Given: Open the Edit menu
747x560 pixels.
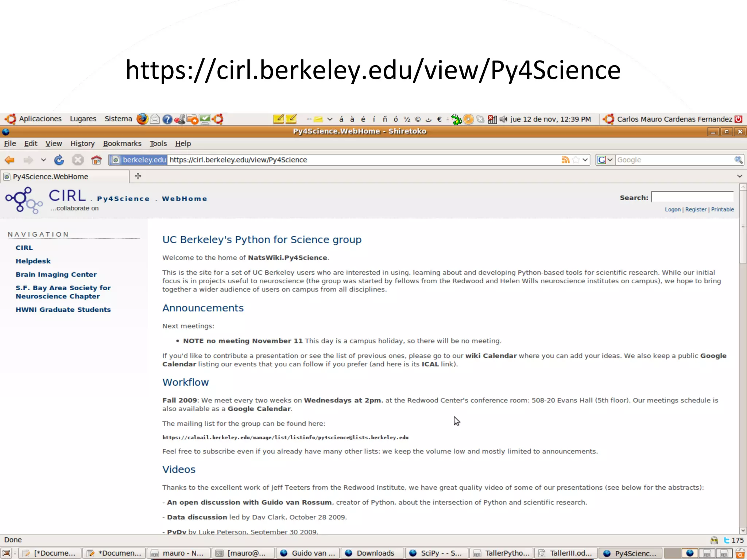Looking at the screenshot, I should (x=31, y=144).
